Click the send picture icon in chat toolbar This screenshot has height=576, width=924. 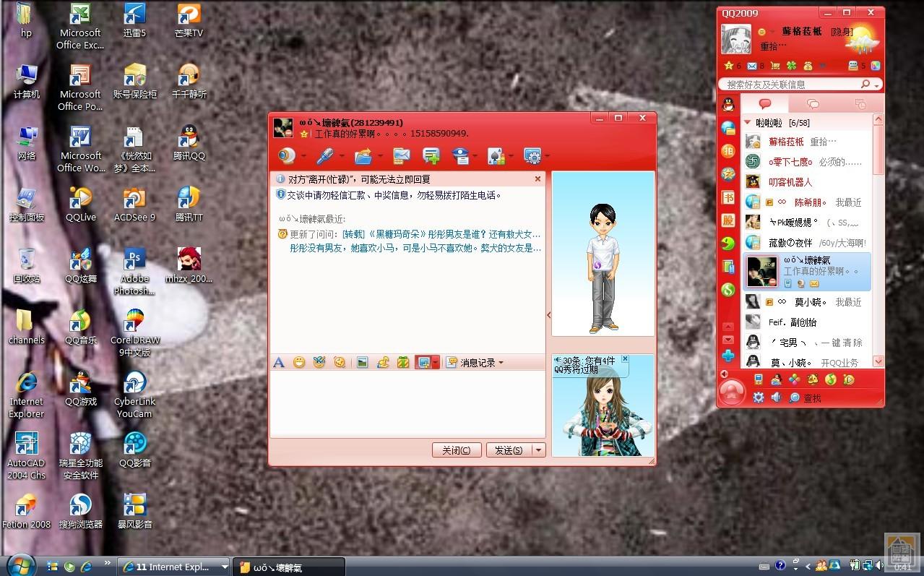pos(363,363)
